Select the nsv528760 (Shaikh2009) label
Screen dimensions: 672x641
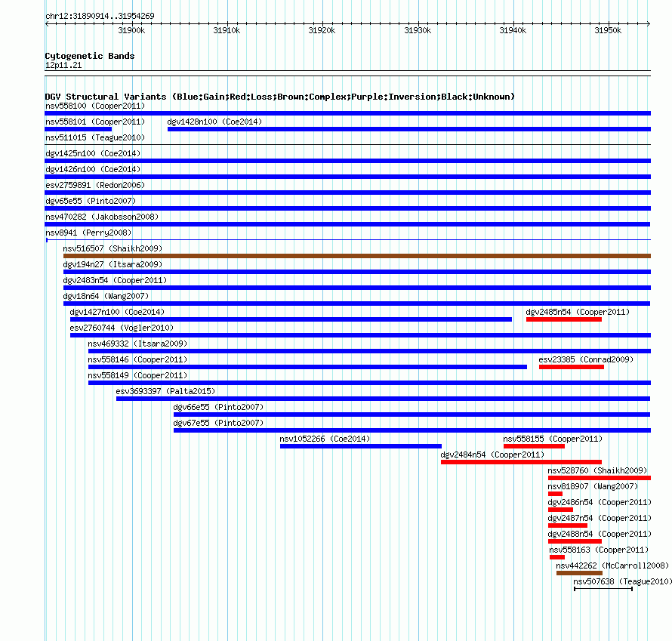(x=597, y=470)
